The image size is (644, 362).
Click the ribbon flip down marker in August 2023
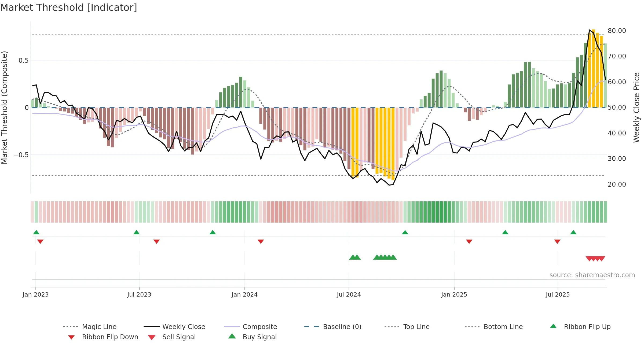point(156,242)
